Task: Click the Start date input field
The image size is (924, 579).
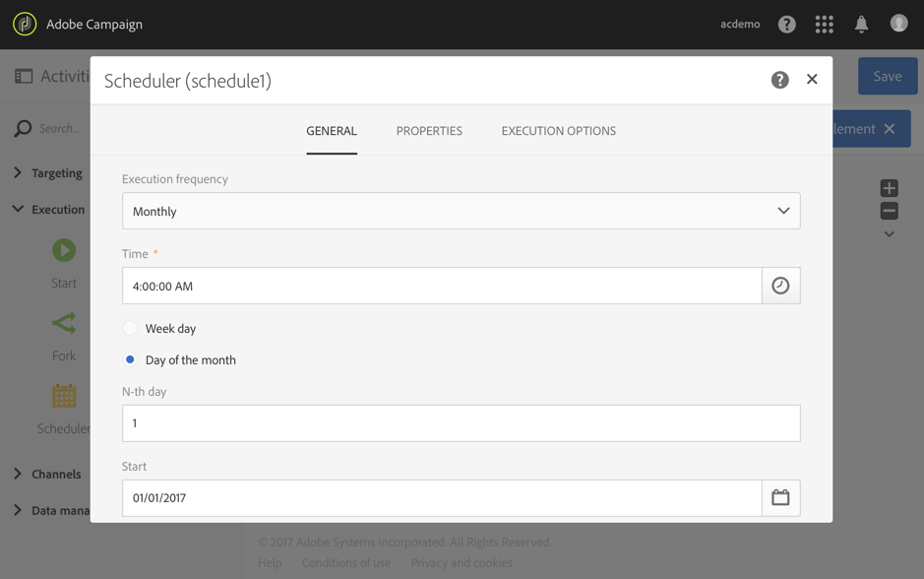Action: tap(442, 497)
